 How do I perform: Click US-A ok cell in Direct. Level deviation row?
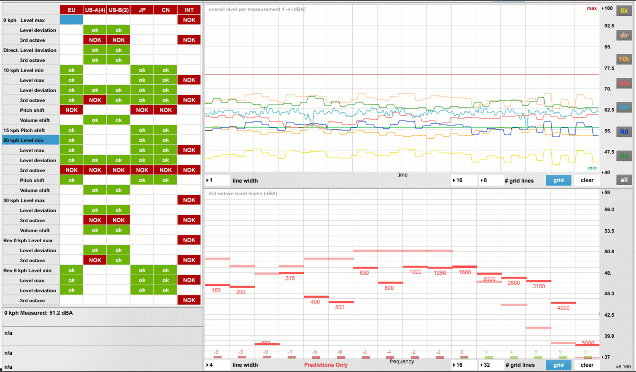tap(95, 50)
